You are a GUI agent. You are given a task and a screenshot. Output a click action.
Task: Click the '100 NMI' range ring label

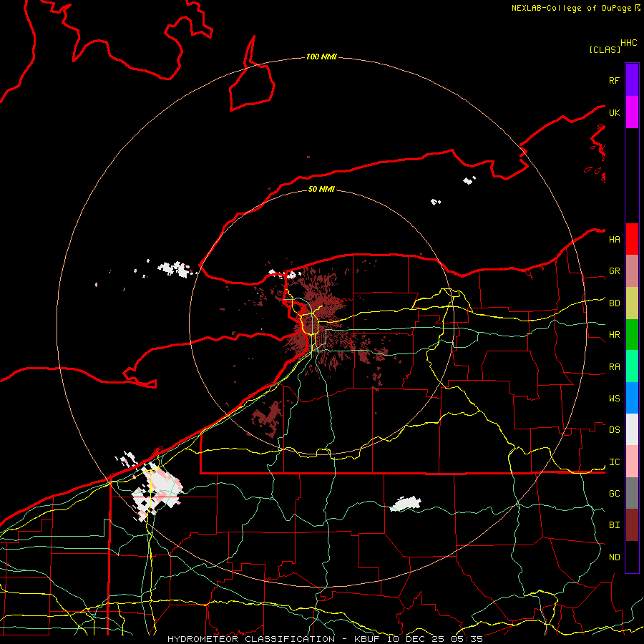point(321,57)
